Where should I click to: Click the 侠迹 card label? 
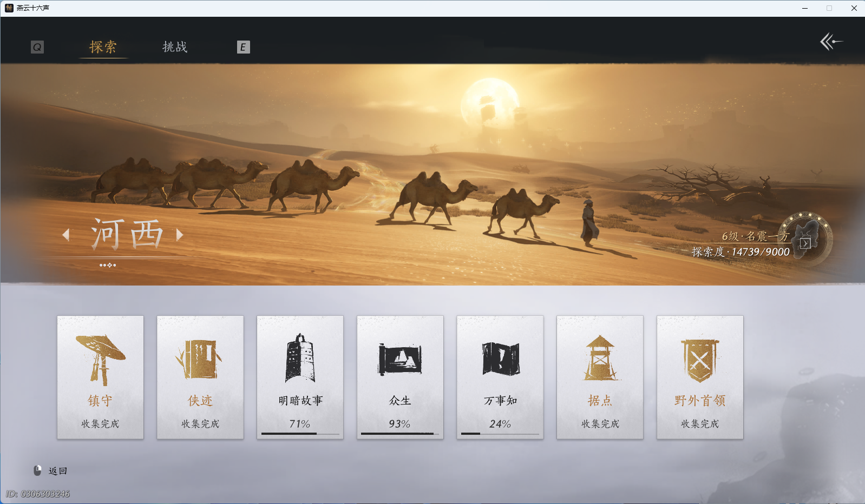(x=200, y=401)
